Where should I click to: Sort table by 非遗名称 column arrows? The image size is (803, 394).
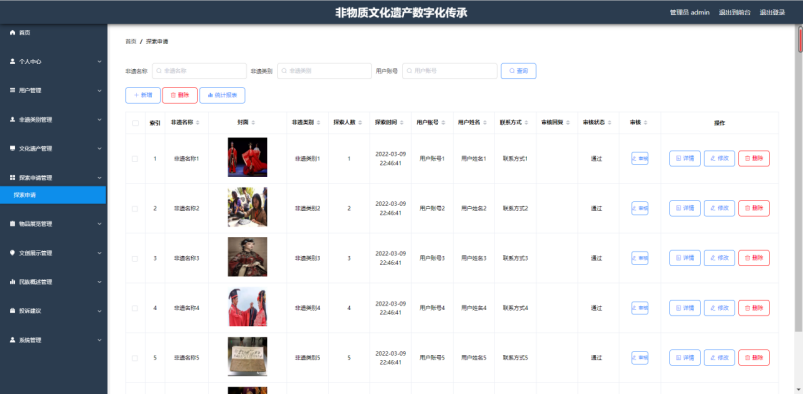(x=198, y=123)
